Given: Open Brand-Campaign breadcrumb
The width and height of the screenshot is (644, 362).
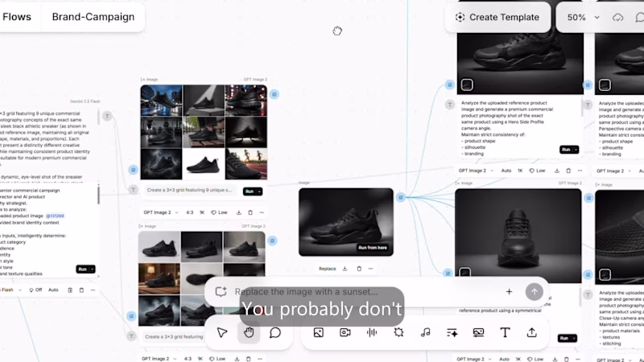Looking at the screenshot, I should point(93,17).
